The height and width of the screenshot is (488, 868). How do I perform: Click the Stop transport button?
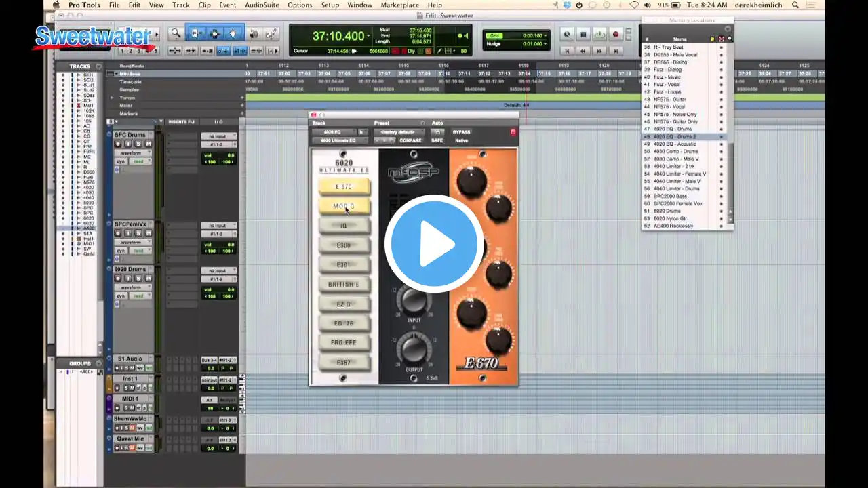tap(583, 34)
